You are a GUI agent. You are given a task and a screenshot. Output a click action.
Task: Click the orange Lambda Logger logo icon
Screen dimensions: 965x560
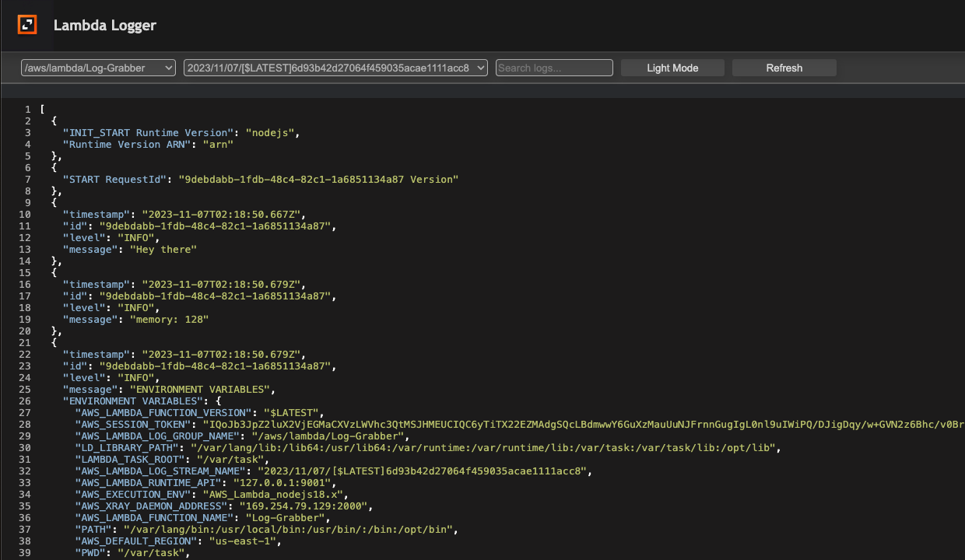pos(27,25)
